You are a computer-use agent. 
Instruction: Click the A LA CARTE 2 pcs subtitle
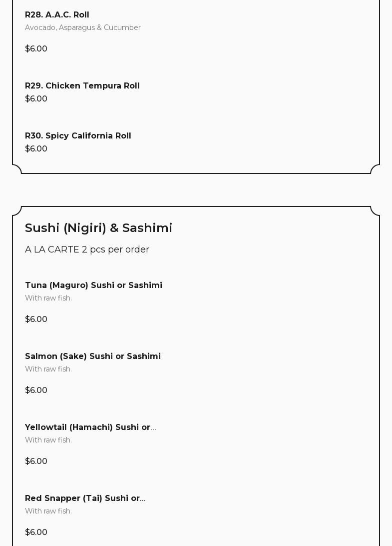(87, 249)
